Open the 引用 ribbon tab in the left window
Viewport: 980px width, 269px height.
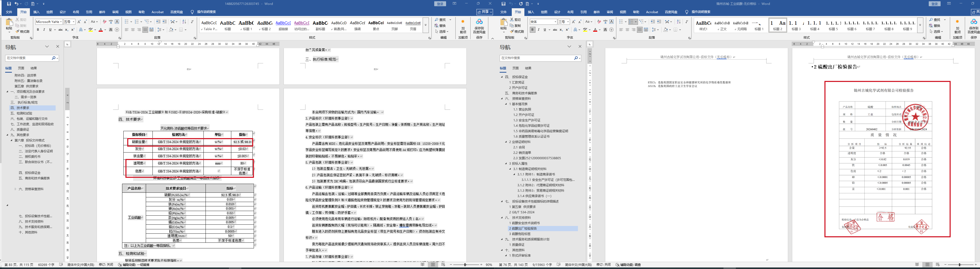pyautogui.click(x=89, y=12)
